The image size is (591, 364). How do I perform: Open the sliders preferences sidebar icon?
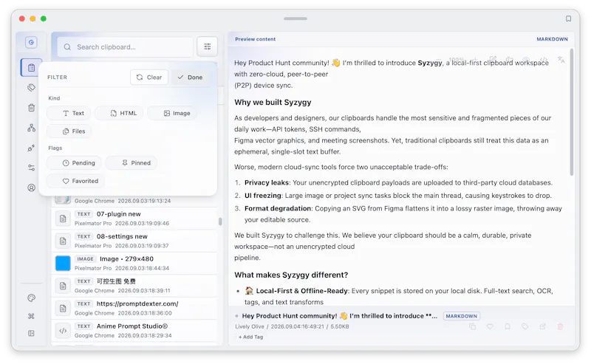[x=31, y=168]
